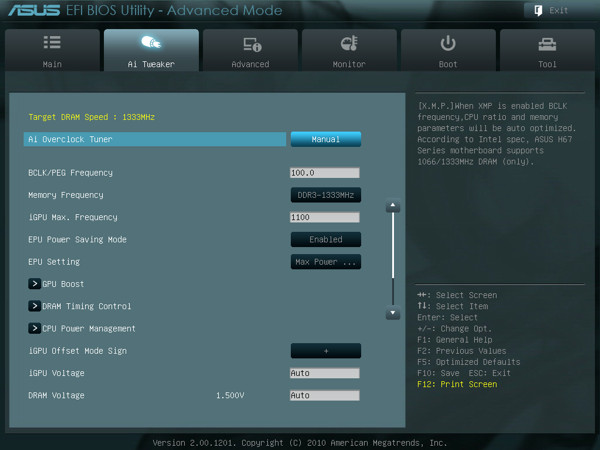Screen dimensions: 600x450
Task: Click the Boot tab power icon
Action: point(448,43)
